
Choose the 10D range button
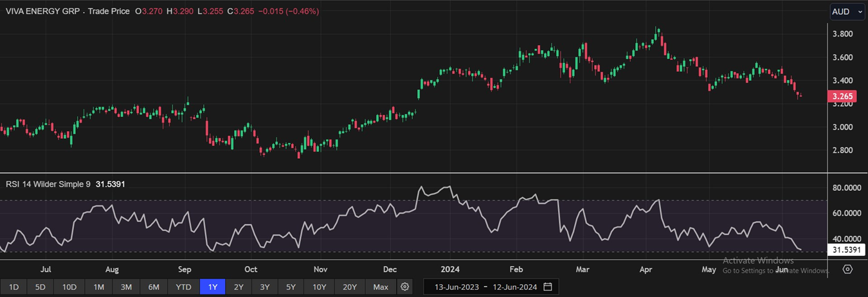coord(69,287)
